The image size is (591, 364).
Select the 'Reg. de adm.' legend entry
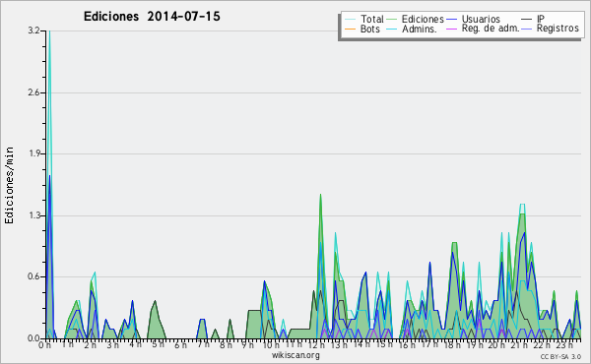point(491,29)
